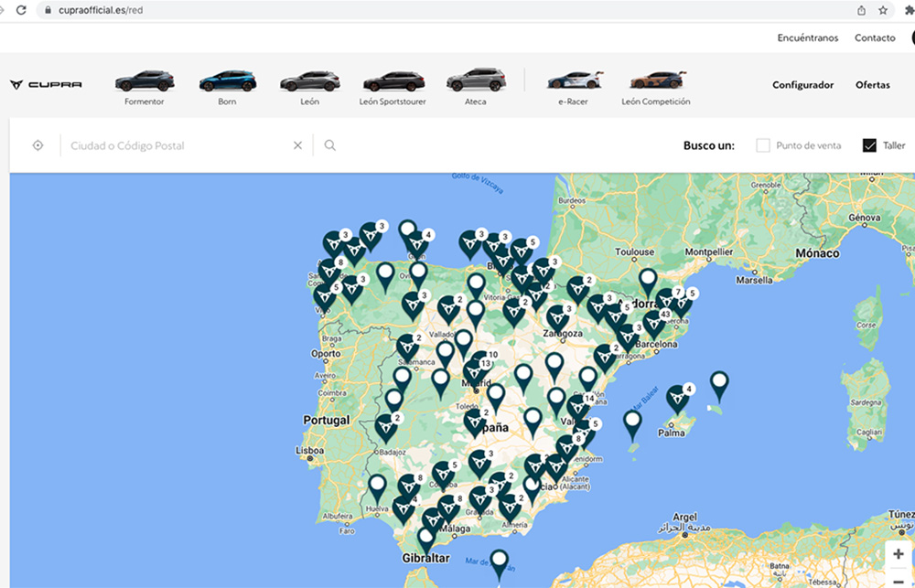Use the geolocation crosshair icon
Image resolution: width=915 pixels, height=588 pixels.
[37, 144]
